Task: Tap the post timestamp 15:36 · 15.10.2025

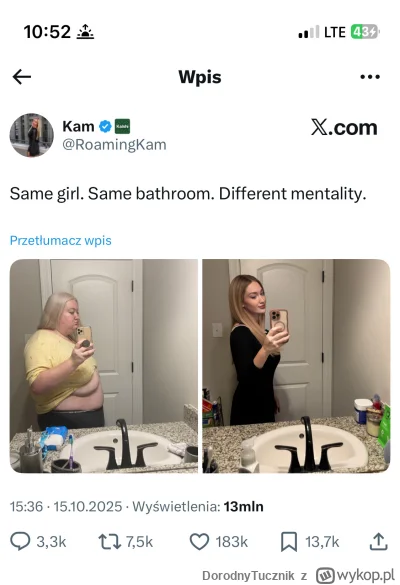Action: pyautogui.click(x=66, y=507)
